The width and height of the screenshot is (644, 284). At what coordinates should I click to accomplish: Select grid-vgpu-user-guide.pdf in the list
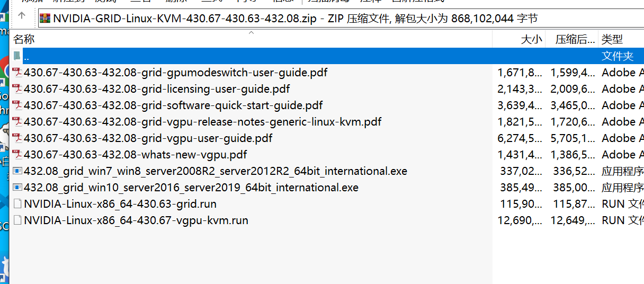[148, 138]
